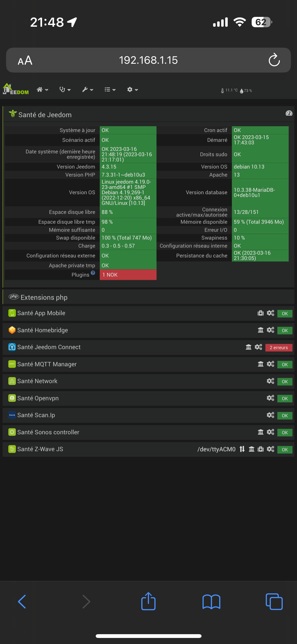Open Jeedom Connect configuration gears icon
Image resolution: width=297 pixels, height=644 pixels.
click(258, 347)
